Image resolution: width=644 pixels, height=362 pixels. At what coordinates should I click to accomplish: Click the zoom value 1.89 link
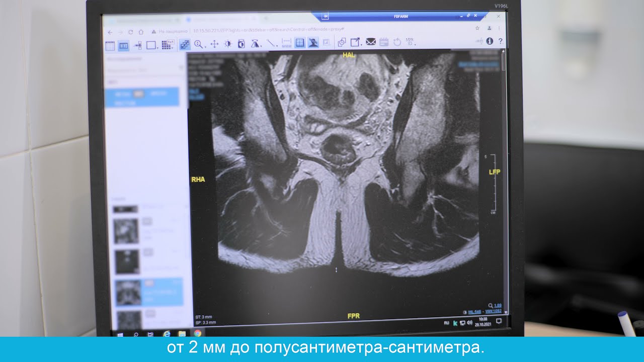point(498,305)
